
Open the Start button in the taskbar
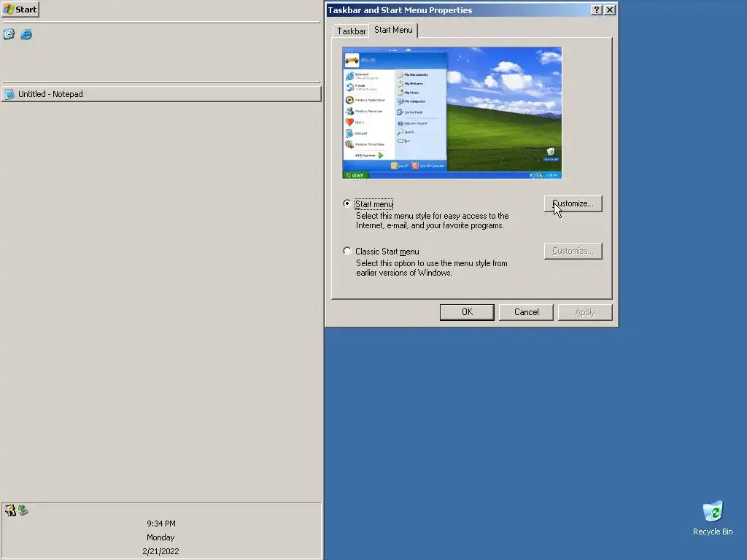(x=20, y=9)
